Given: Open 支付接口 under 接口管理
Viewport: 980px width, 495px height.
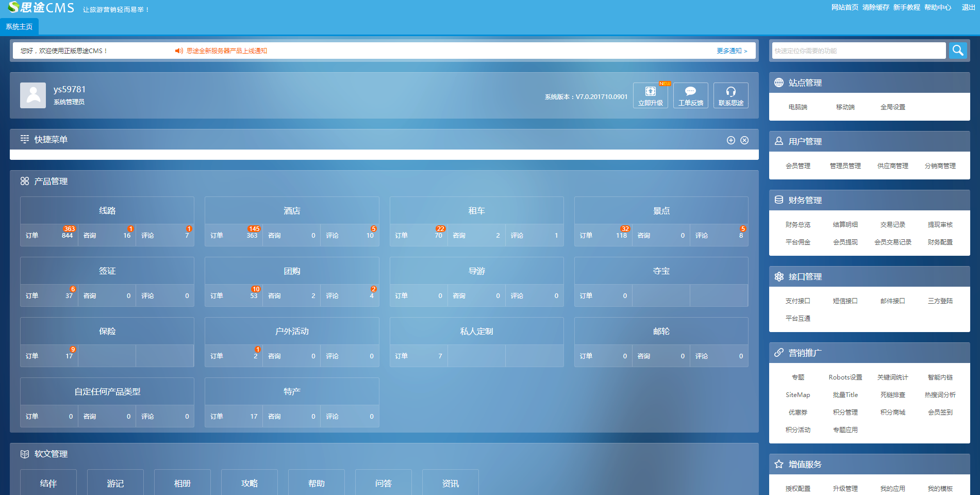Looking at the screenshot, I should coord(798,301).
